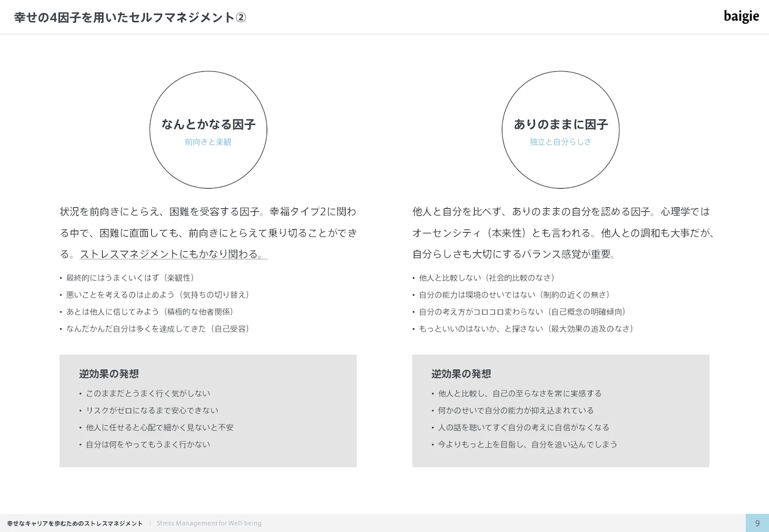
Task: Click bullet 最終的にはうまくいくはず（楽観性）
Action: pos(127,278)
